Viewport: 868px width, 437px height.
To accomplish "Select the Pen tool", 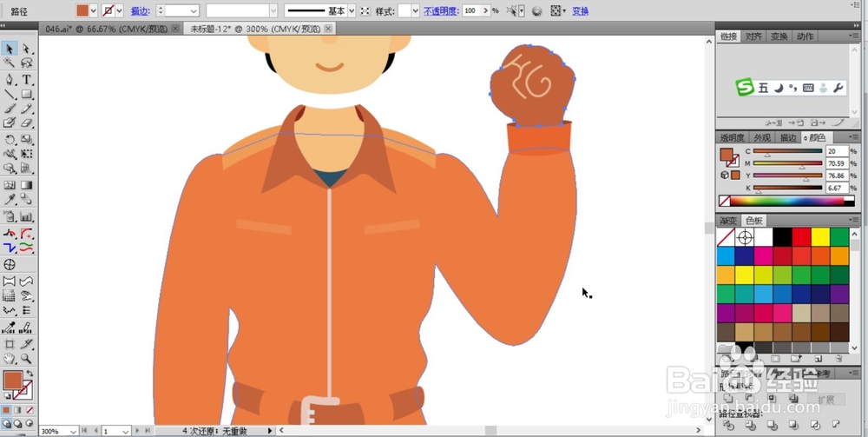I will point(10,80).
